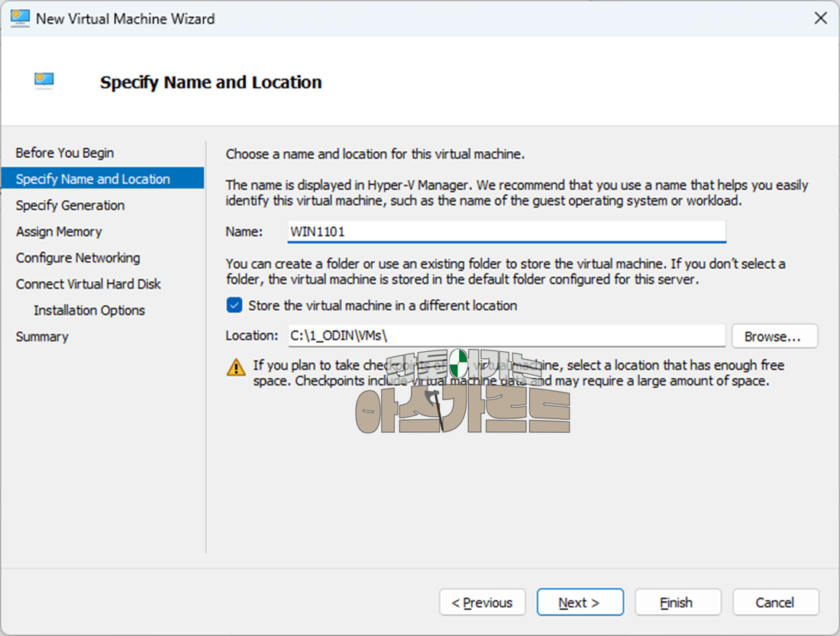The height and width of the screenshot is (636, 840).
Task: Click the 'Name:' label
Action: pyautogui.click(x=244, y=231)
